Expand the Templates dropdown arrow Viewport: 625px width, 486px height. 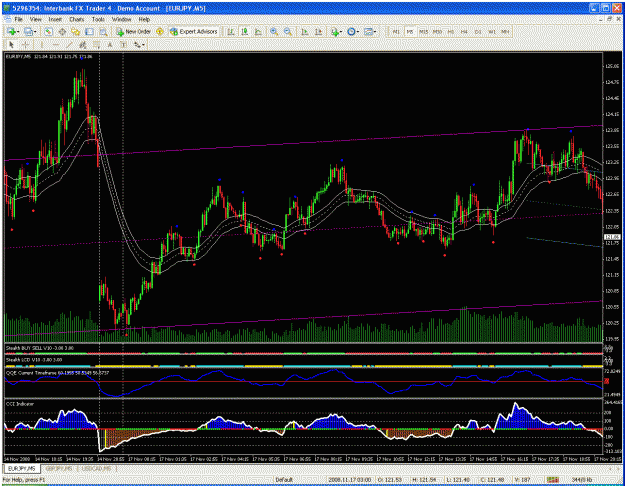point(375,31)
